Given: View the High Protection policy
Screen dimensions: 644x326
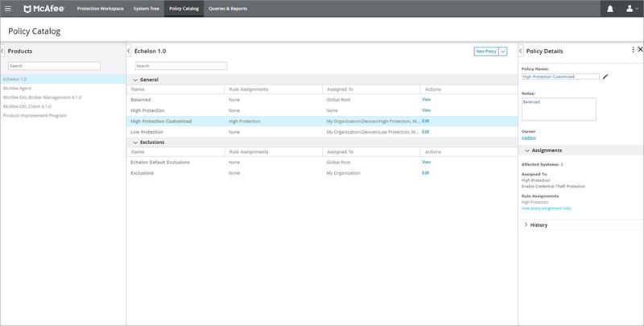Looking at the screenshot, I should [x=427, y=110].
